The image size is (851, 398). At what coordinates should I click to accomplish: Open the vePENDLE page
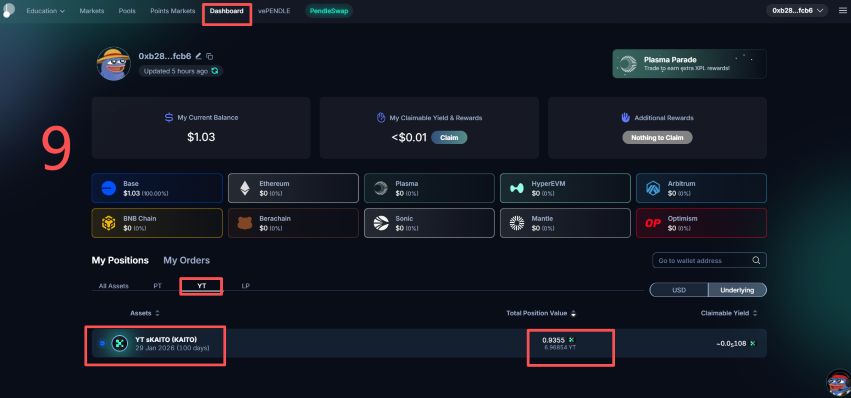tap(274, 11)
